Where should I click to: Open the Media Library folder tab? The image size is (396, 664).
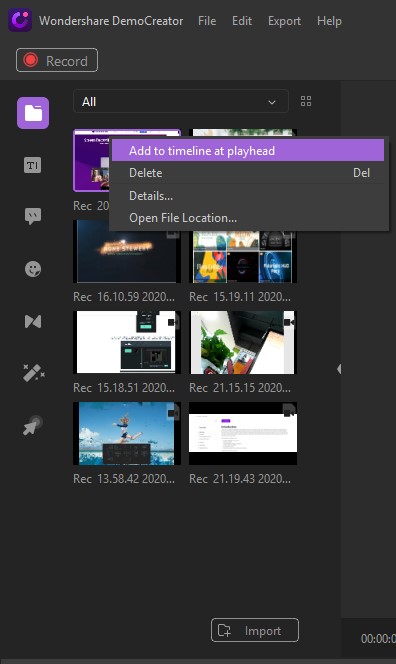[33, 113]
